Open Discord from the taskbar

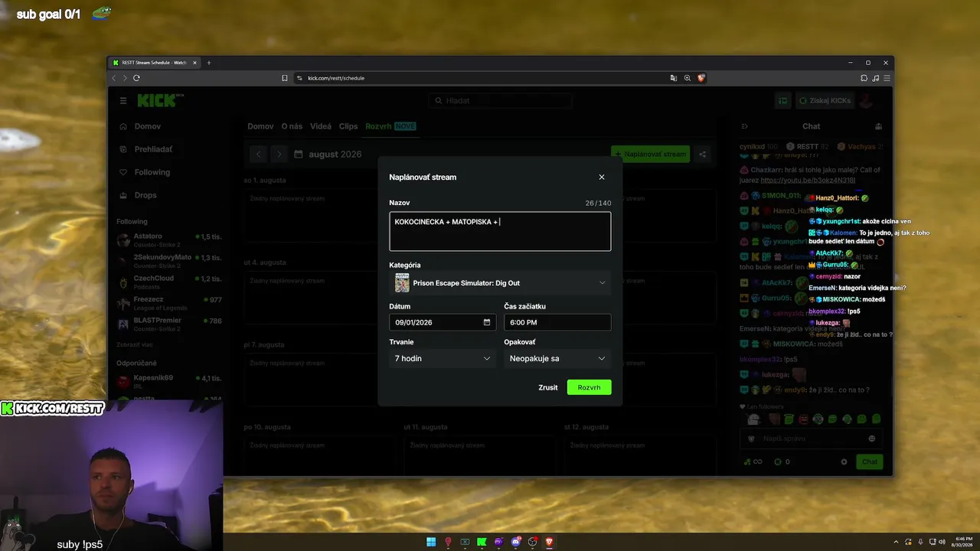pos(515,542)
